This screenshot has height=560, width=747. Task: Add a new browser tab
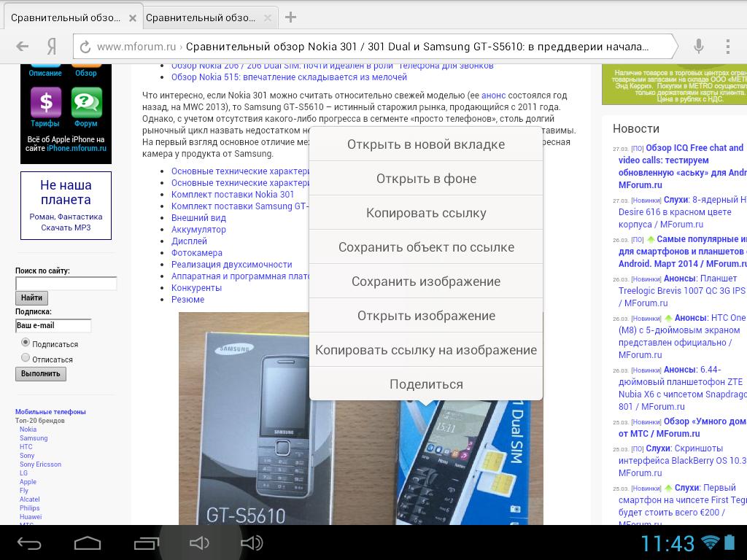tap(290, 17)
